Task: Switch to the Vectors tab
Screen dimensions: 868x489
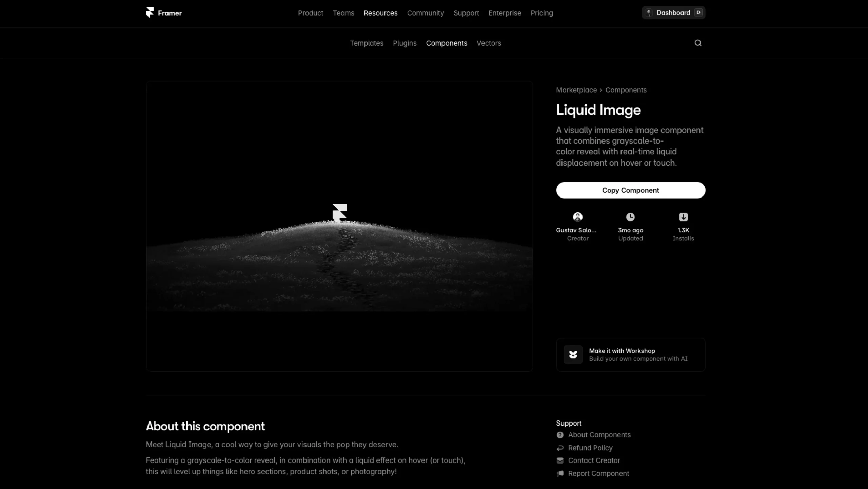Action: click(489, 43)
